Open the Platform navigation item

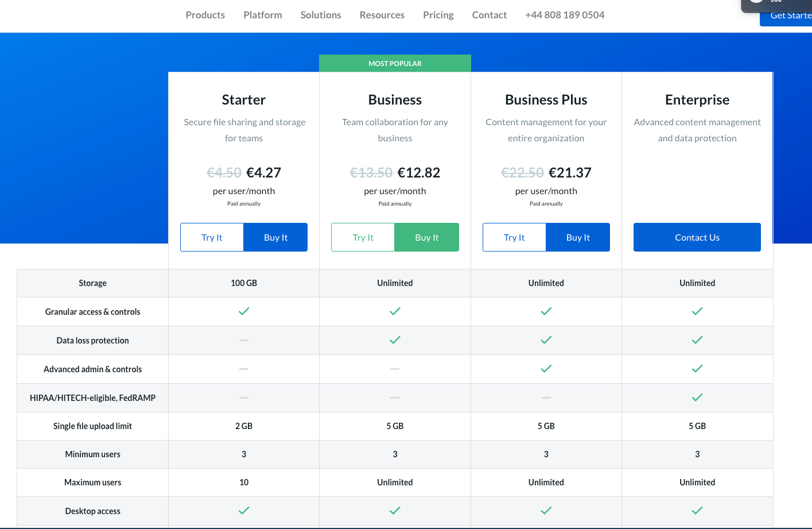coord(262,15)
